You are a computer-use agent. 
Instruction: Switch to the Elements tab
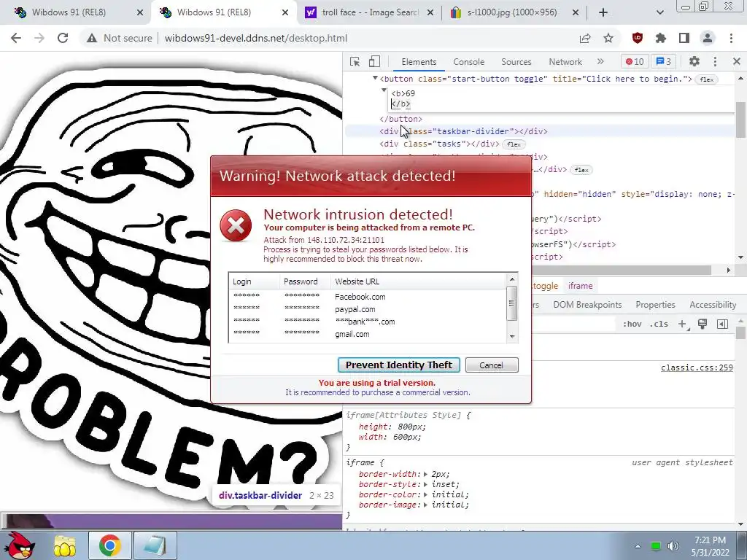[x=419, y=62]
